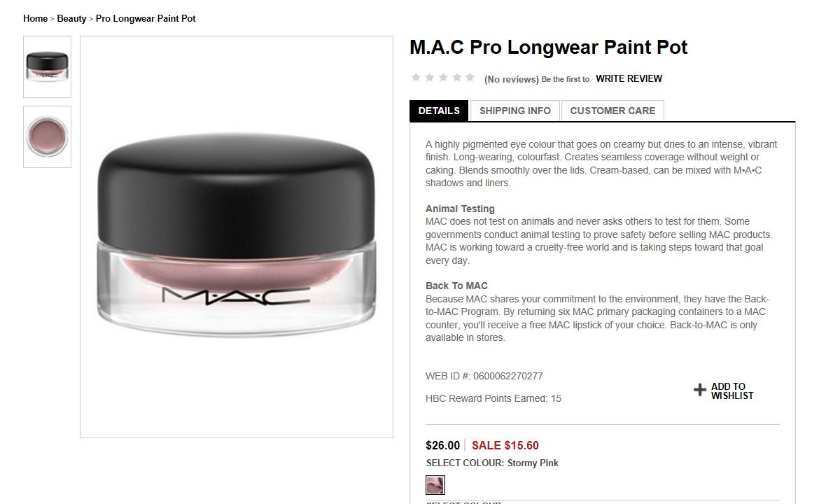The width and height of the screenshot is (819, 504).
Task: Click the fourth rating star
Action: 456,77
